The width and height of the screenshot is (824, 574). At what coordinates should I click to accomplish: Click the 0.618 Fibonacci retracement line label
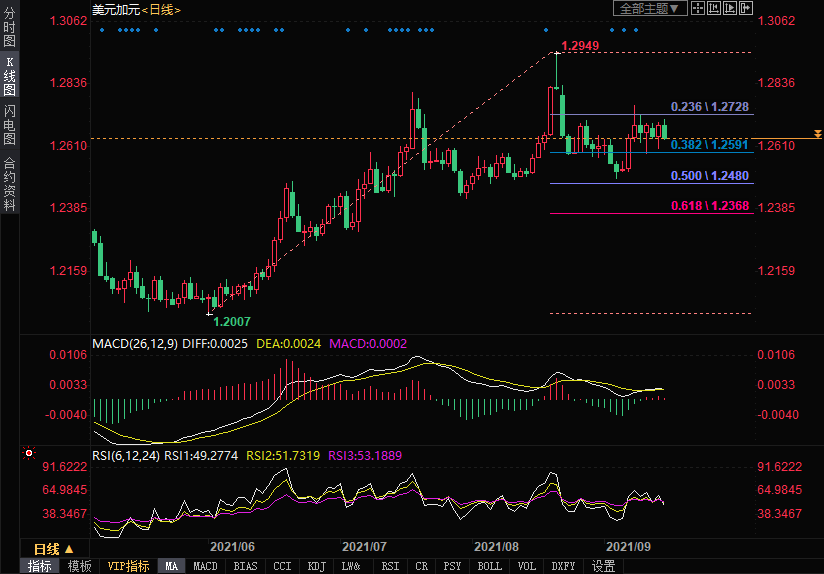pos(709,207)
